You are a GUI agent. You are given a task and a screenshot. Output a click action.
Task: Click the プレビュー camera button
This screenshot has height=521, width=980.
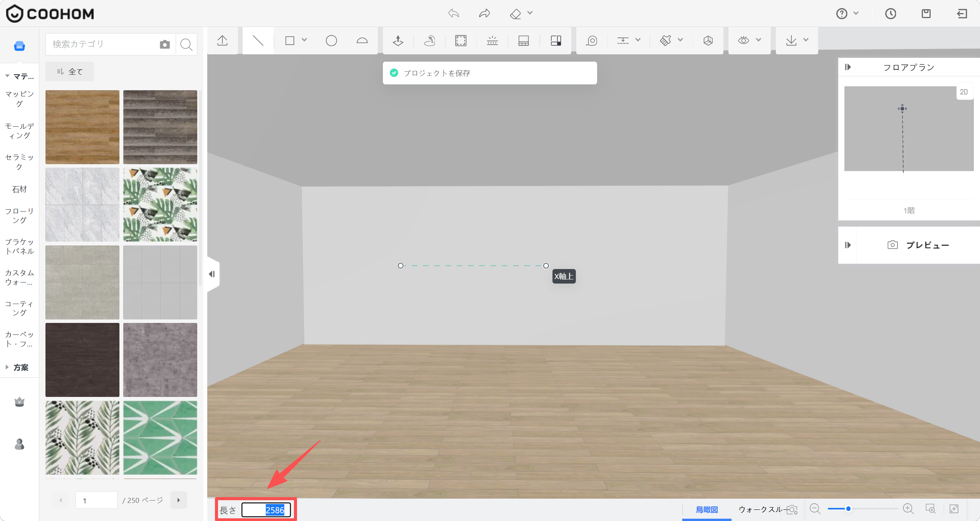(x=918, y=245)
